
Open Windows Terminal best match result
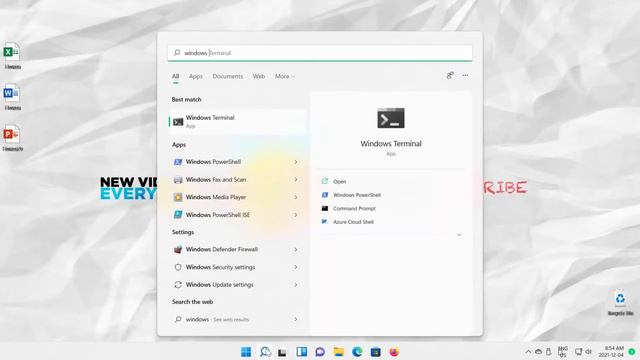click(x=237, y=122)
